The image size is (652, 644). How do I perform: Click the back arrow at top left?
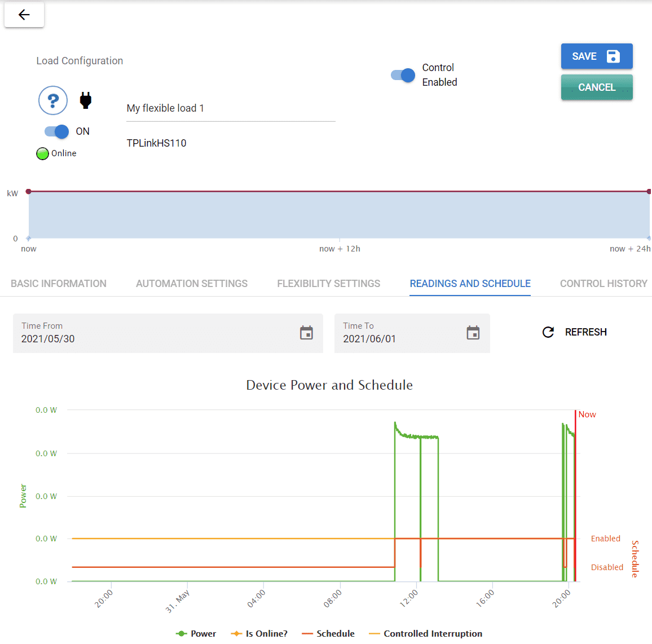[x=24, y=15]
